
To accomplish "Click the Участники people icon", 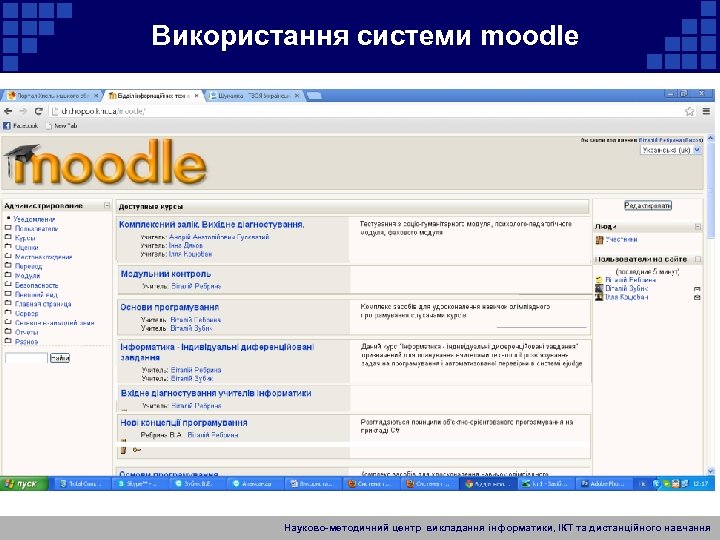I will pyautogui.click(x=599, y=240).
